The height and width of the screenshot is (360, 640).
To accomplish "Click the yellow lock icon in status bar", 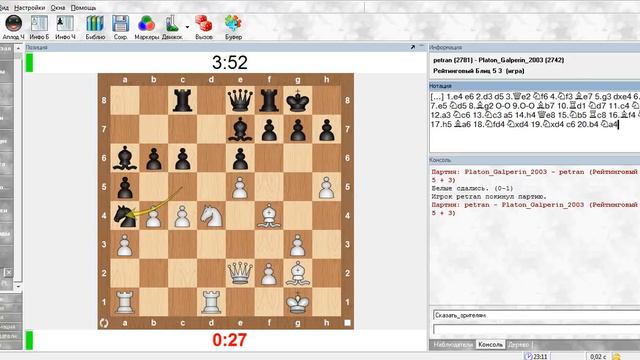I will tap(616, 357).
